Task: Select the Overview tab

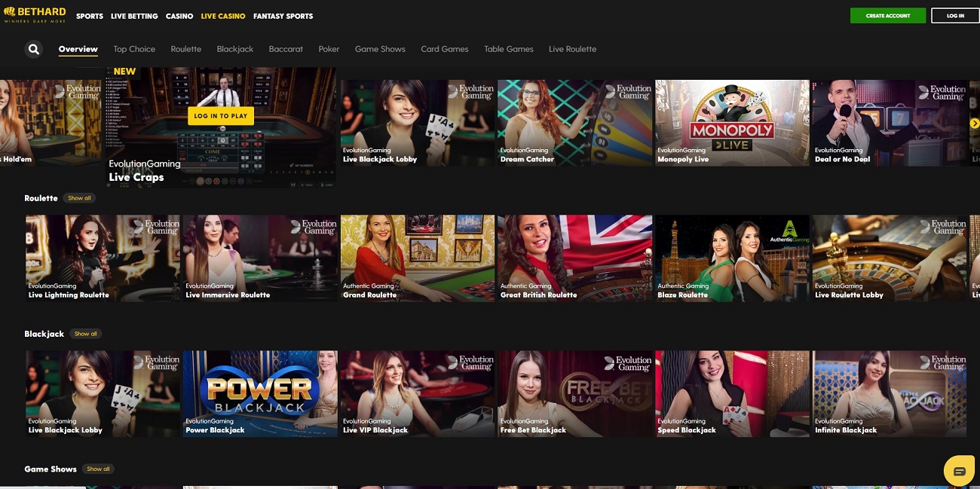Action: (78, 49)
